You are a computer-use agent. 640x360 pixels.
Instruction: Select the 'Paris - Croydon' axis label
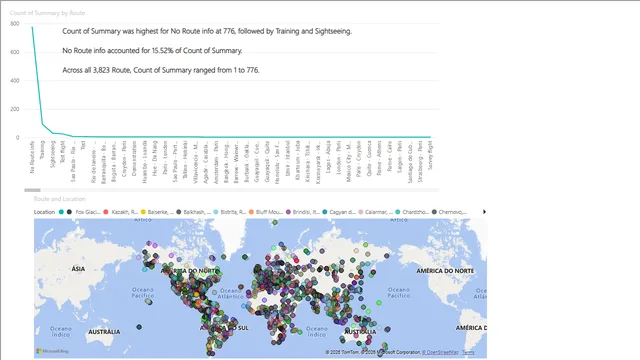[359, 159]
